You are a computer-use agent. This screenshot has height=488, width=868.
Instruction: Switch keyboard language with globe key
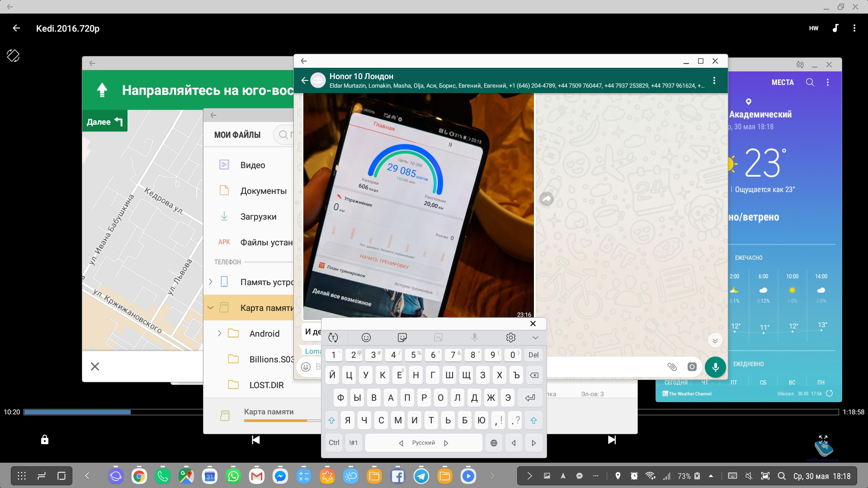click(x=494, y=443)
